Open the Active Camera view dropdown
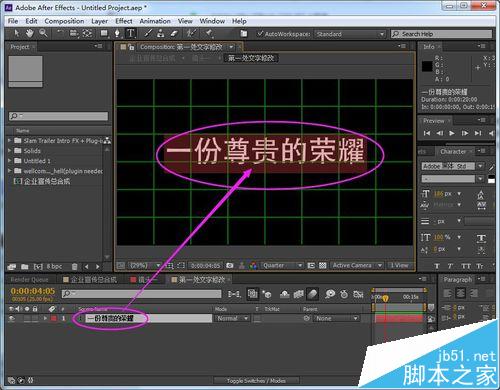 357,266
